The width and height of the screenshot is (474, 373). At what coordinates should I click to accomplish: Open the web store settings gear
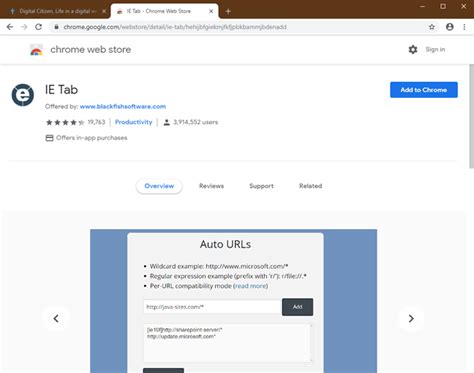click(x=413, y=50)
